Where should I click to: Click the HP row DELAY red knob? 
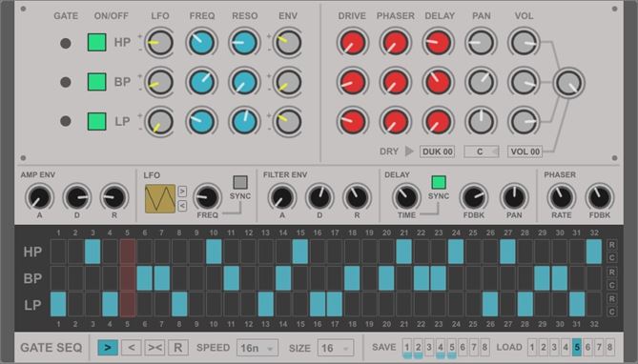tap(439, 42)
